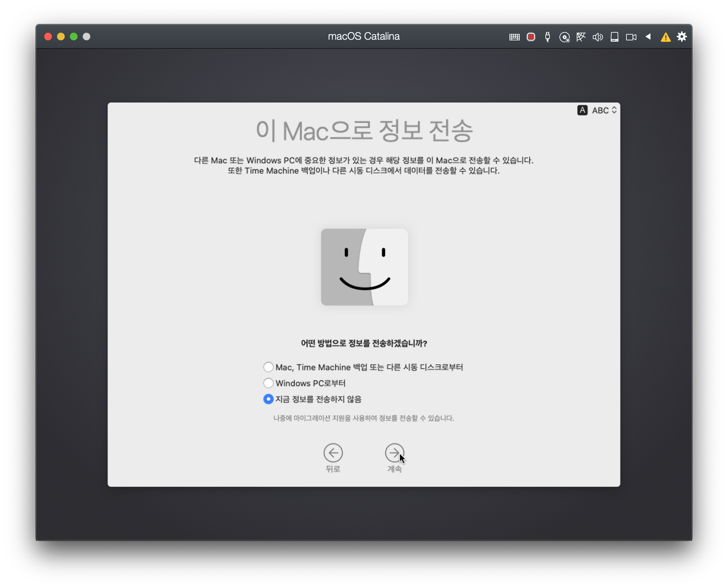Collapse toolbar icons with left triangle arrow

[x=648, y=37]
